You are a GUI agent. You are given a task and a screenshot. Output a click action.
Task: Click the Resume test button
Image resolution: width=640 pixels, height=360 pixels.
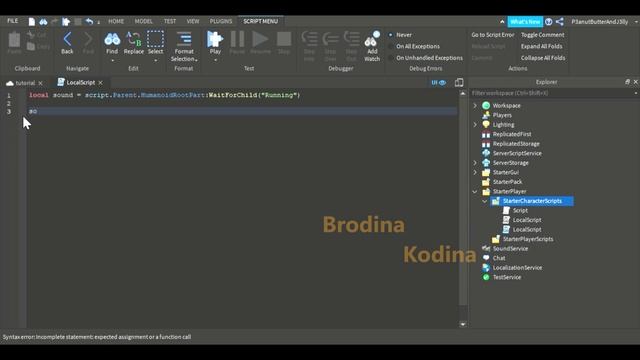(x=260, y=39)
